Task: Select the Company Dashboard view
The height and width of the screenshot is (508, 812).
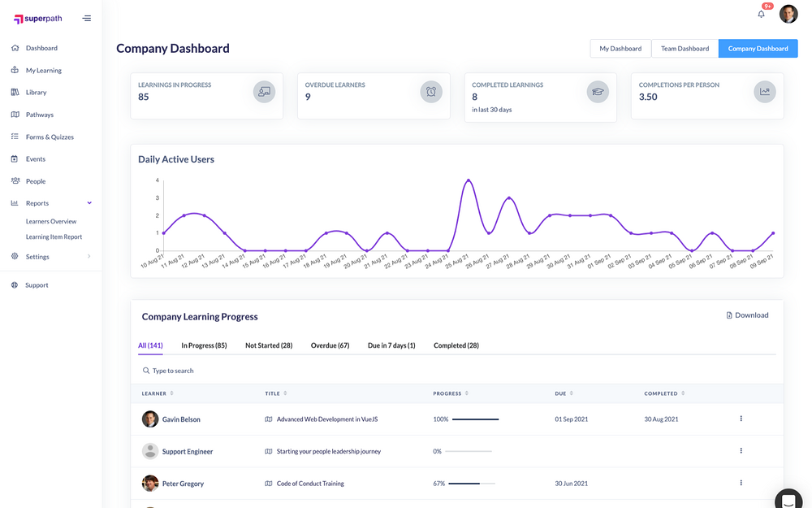Action: coord(758,48)
